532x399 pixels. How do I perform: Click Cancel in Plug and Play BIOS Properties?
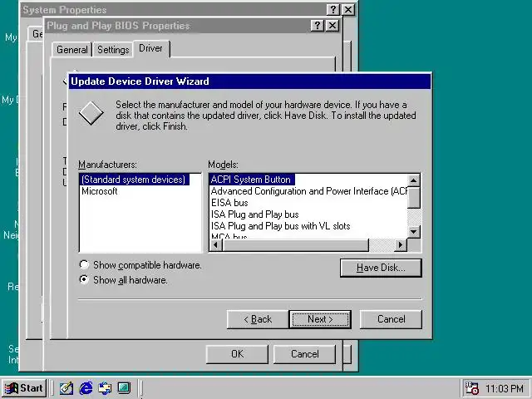click(304, 354)
